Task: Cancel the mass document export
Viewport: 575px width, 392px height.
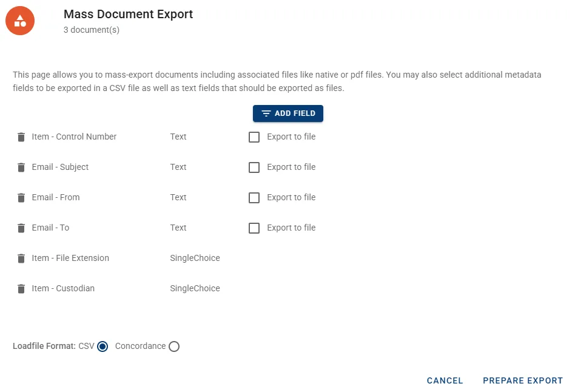Action: pos(445,380)
